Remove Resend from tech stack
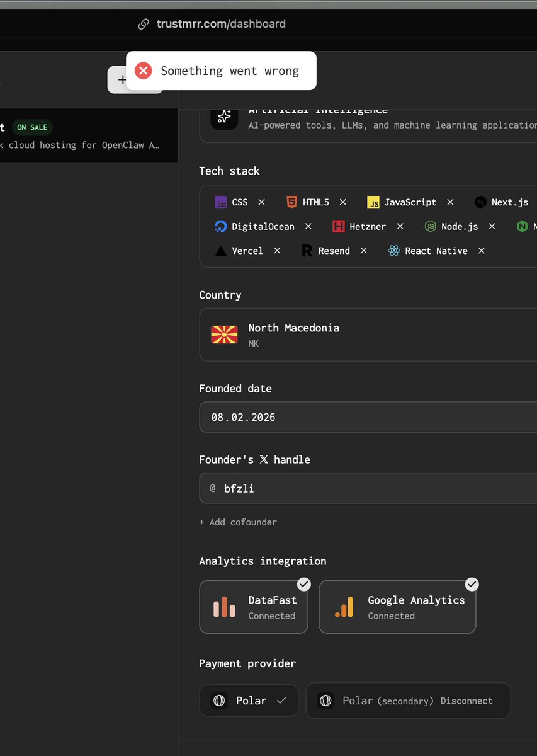Viewport: 537px width, 756px height. (364, 251)
